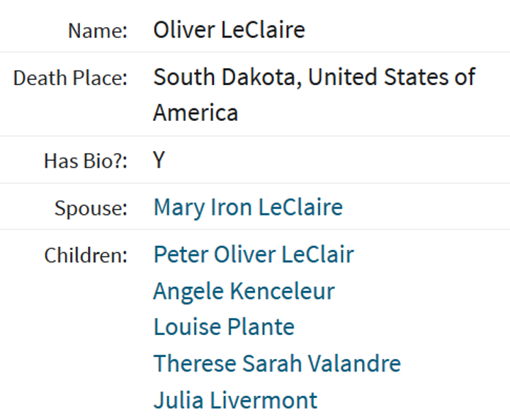The width and height of the screenshot is (510, 420).
Task: Click "United States of" in Death Place
Action: [391, 78]
